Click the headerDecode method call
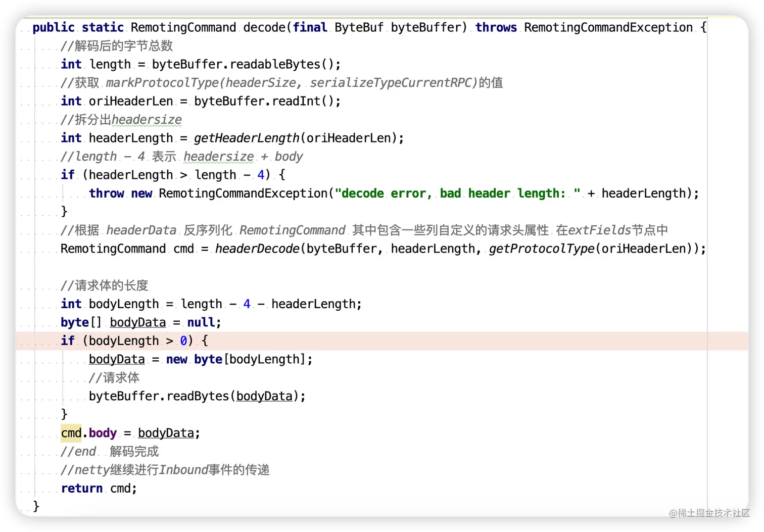The width and height of the screenshot is (764, 532). (x=257, y=249)
